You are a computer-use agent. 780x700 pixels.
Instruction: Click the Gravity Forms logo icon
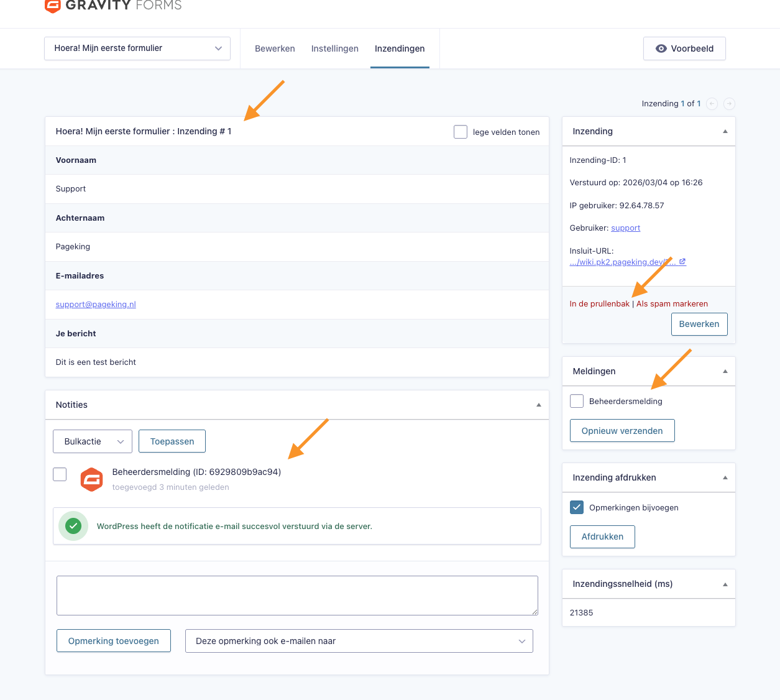53,6
